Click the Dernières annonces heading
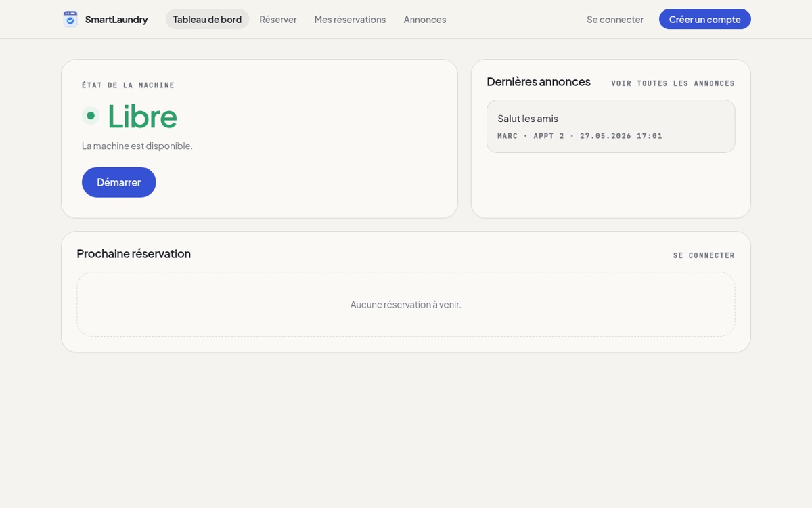The image size is (812, 508). [539, 82]
